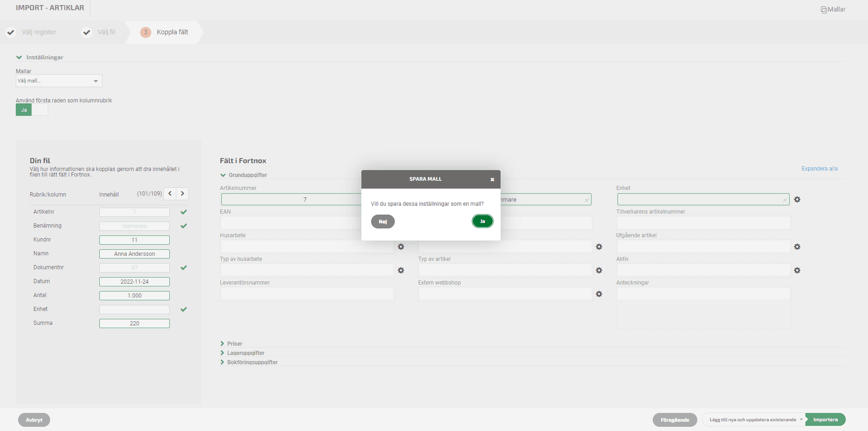Show next row of file content
The height and width of the screenshot is (431, 868).
point(183,193)
